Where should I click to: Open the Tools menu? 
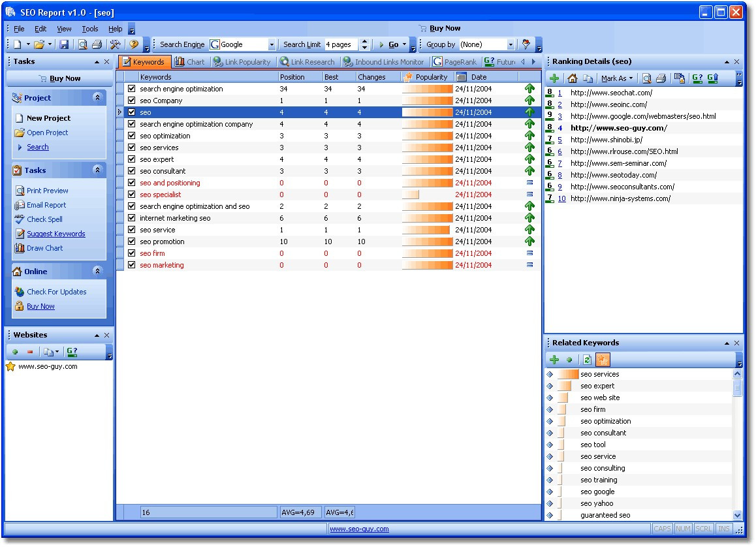(89, 29)
